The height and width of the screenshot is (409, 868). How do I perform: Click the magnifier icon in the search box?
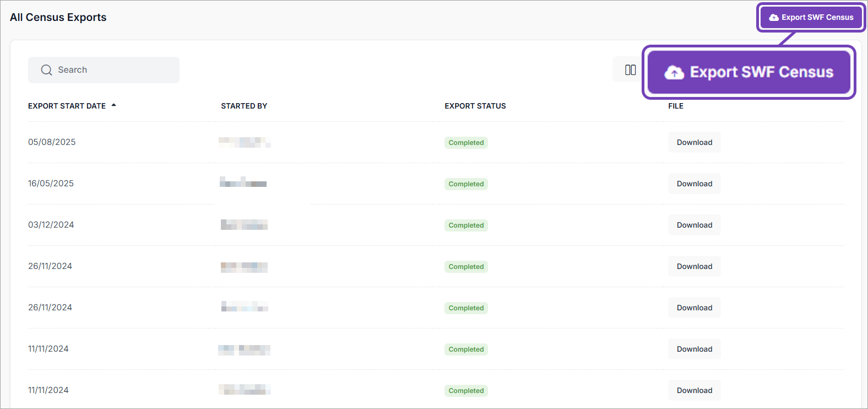46,70
